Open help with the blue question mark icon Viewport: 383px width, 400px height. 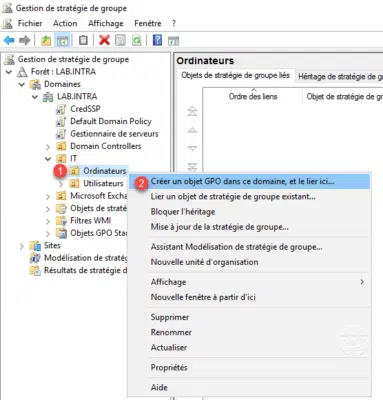coord(157,40)
